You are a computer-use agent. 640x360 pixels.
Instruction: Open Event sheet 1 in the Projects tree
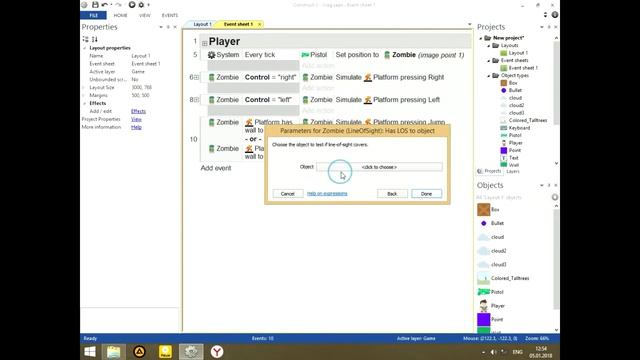(x=522, y=68)
